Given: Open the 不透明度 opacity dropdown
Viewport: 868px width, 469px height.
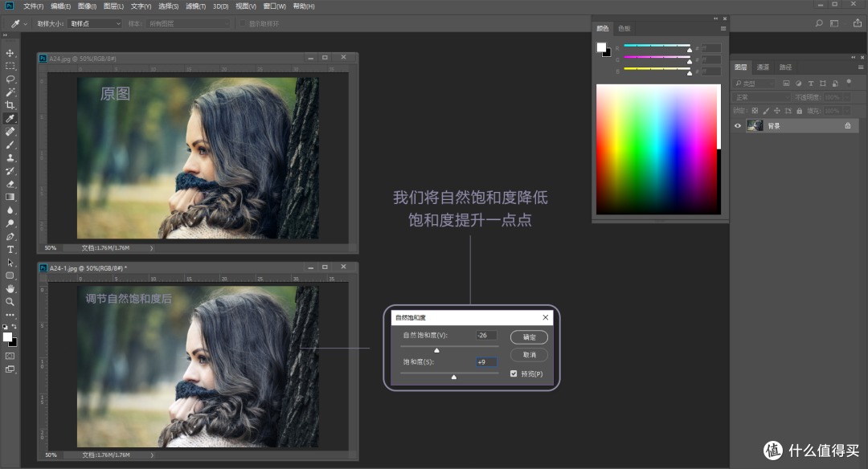Looking at the screenshot, I should (846, 97).
